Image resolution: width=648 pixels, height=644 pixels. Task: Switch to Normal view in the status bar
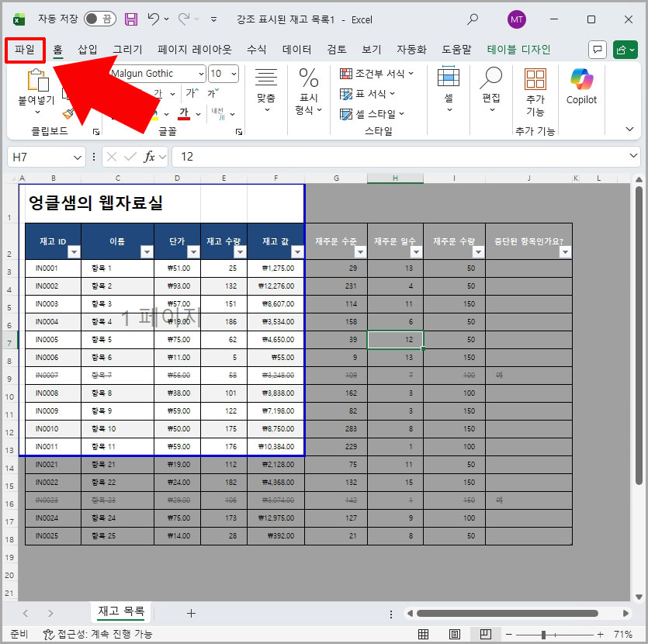[424, 634]
